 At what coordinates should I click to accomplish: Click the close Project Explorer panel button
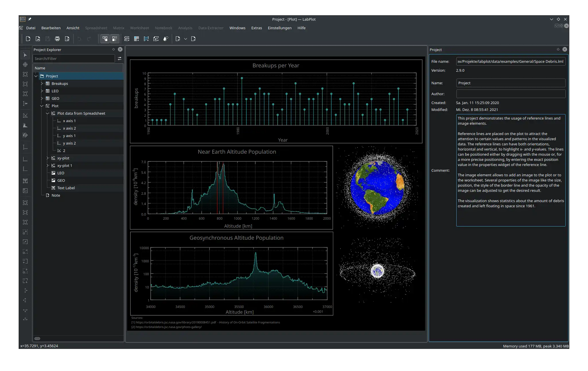[120, 49]
